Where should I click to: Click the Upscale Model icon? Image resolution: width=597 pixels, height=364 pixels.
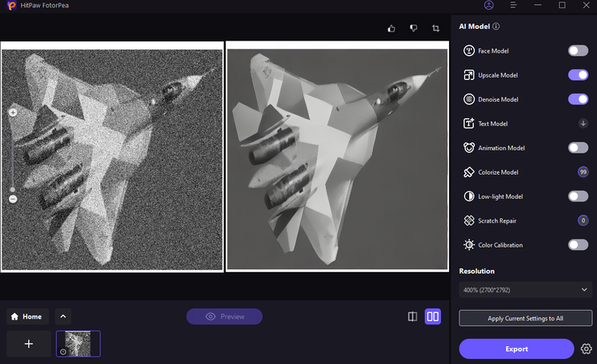pyautogui.click(x=468, y=75)
